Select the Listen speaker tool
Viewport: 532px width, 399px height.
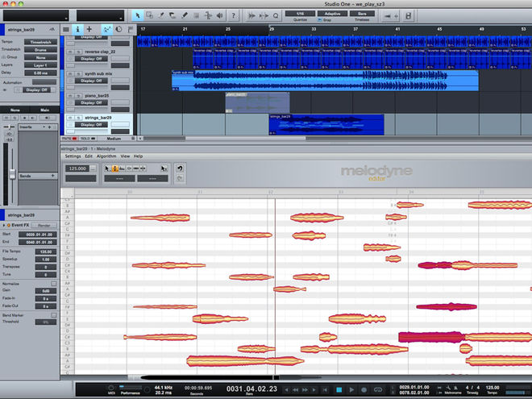tap(220, 15)
